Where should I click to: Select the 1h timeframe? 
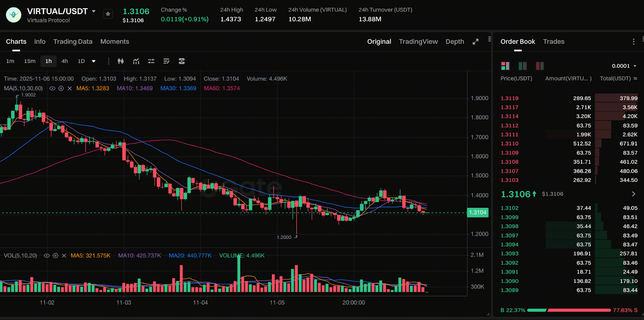49,61
